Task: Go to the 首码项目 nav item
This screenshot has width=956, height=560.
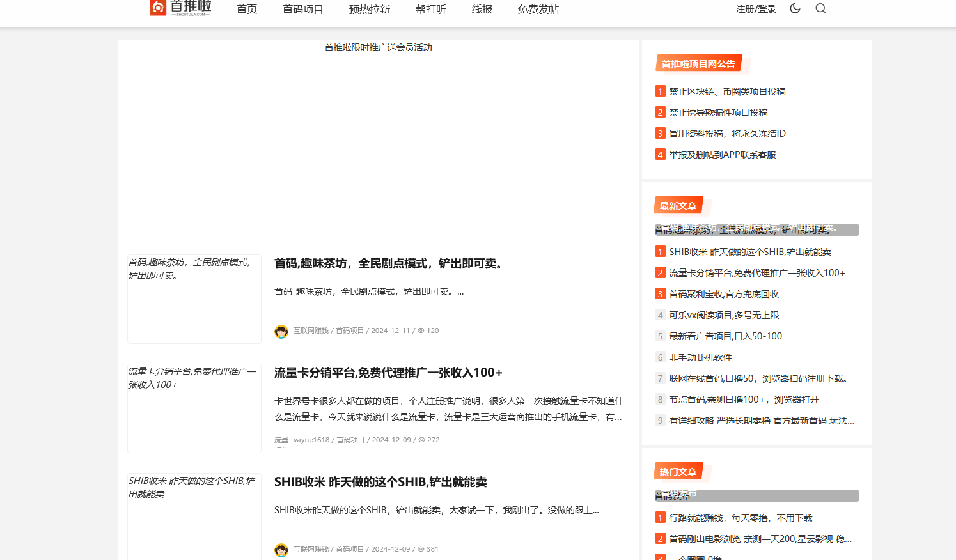Action: [303, 10]
